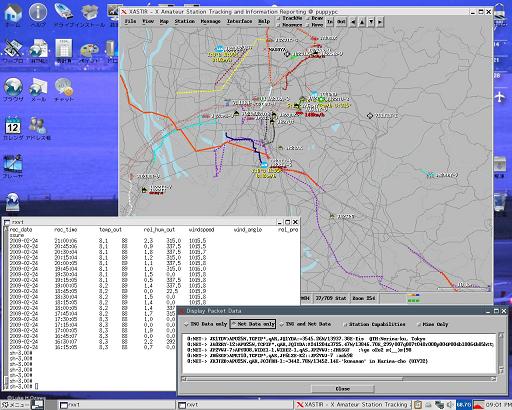Open the Mail (メール) desktop icon
This screenshot has width=512, height=410.
38,89
